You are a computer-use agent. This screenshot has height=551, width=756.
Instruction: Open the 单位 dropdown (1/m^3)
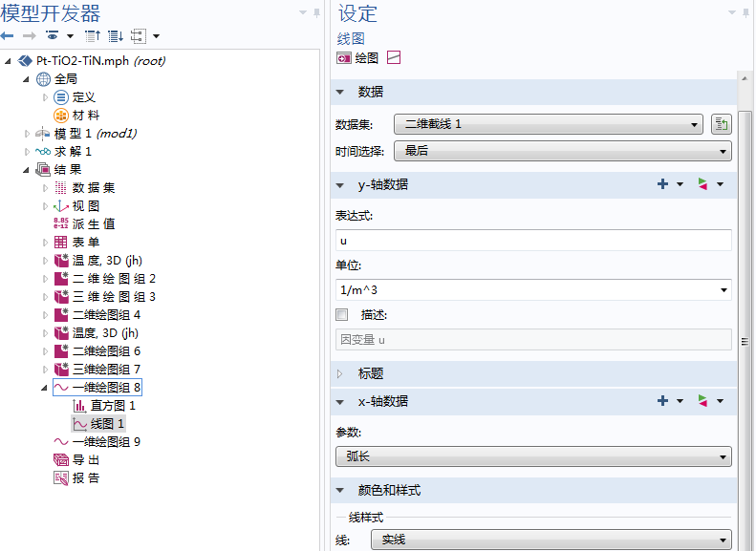(533, 290)
